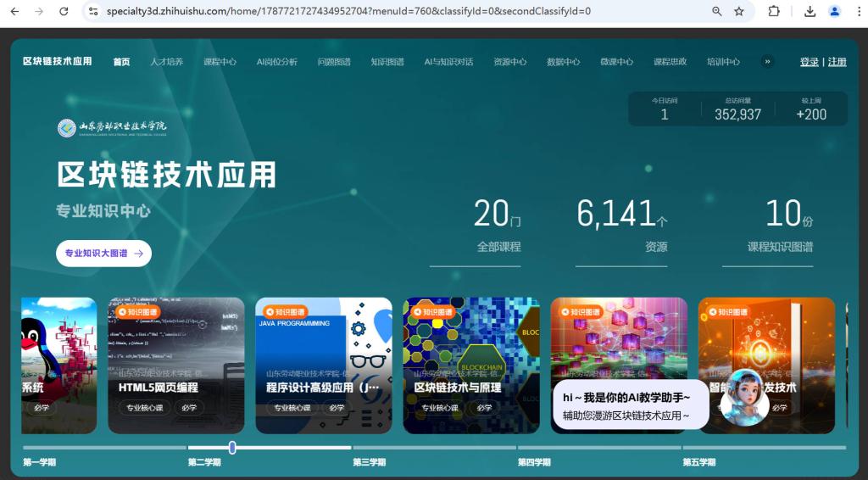Click the 登录 login link
Screen dimensions: 868x480
[810, 61]
